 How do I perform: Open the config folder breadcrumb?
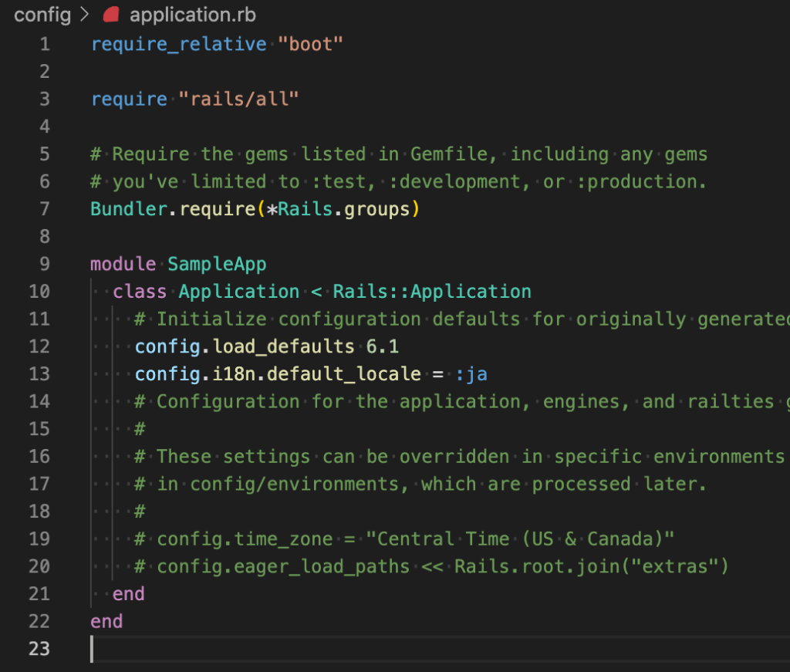(x=42, y=15)
